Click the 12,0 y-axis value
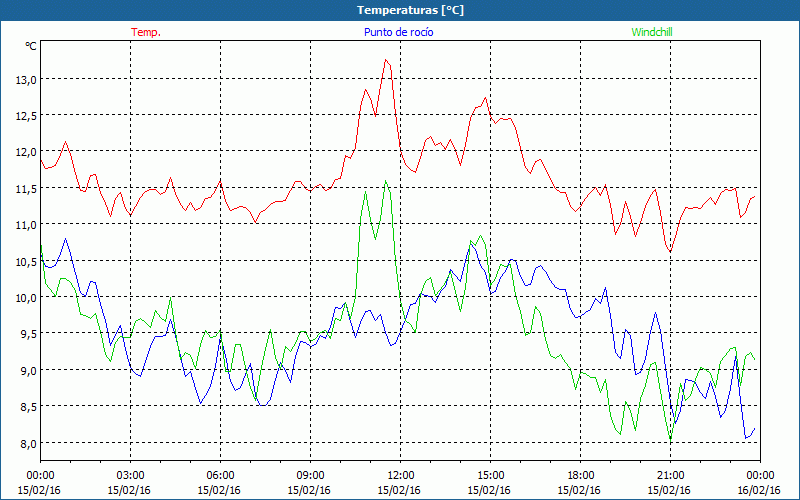Image resolution: width=800 pixels, height=500 pixels. [x=28, y=152]
